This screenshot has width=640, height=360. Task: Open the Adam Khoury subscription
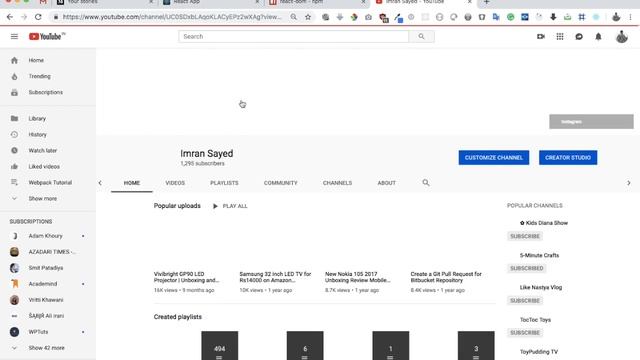[48, 236]
